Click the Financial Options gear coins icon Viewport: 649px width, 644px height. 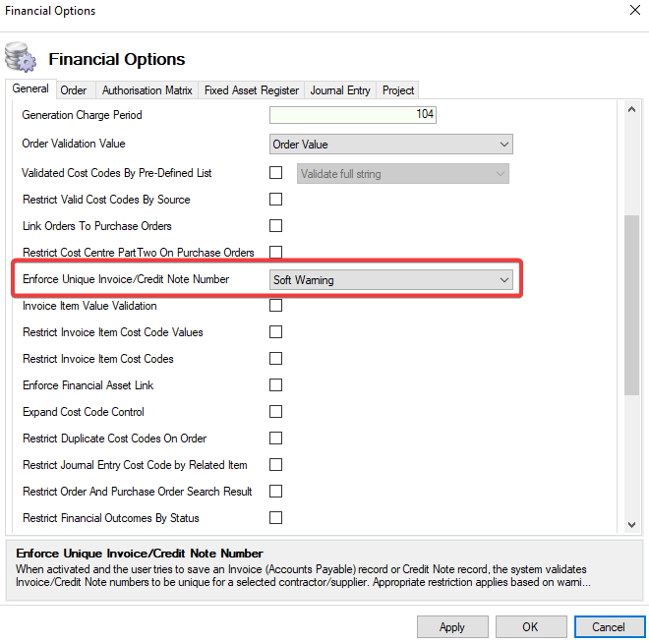coord(21,57)
